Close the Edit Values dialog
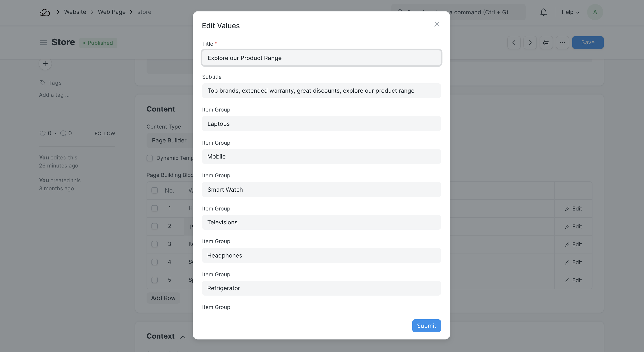This screenshot has height=352, width=644. click(x=437, y=24)
